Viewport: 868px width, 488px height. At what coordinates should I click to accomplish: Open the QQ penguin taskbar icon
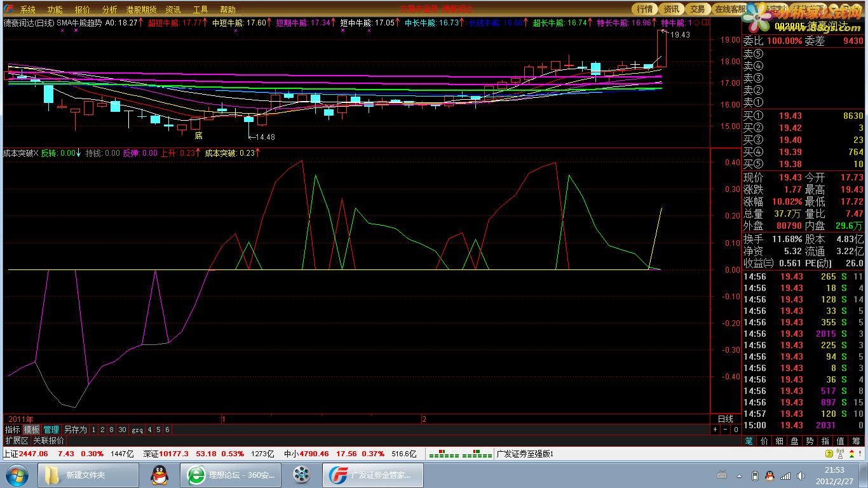coord(159,475)
